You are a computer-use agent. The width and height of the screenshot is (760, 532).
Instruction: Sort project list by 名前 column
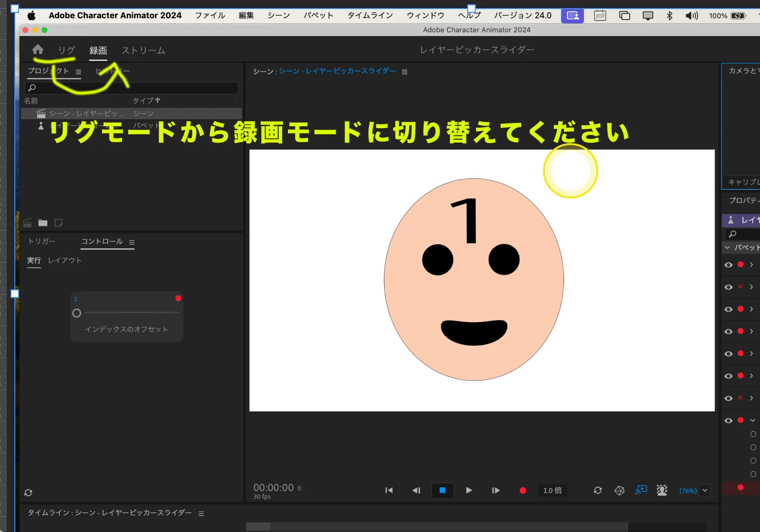tap(31, 101)
